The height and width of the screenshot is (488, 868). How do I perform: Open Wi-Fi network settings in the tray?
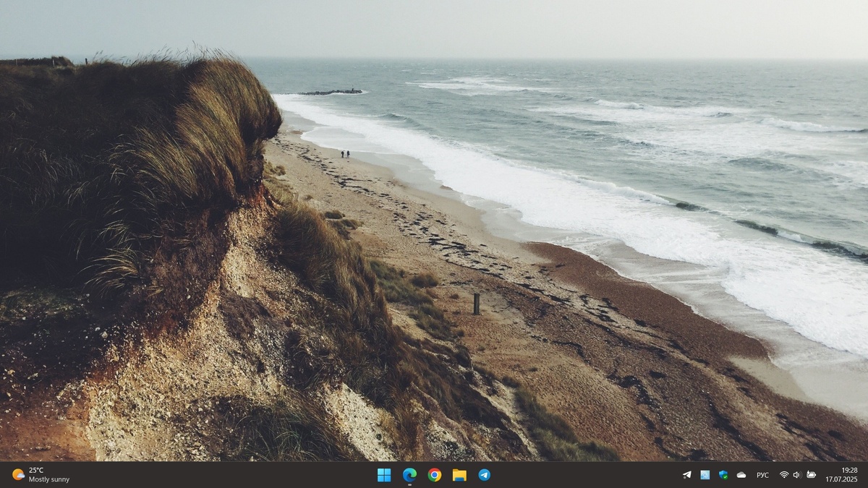[x=784, y=475]
